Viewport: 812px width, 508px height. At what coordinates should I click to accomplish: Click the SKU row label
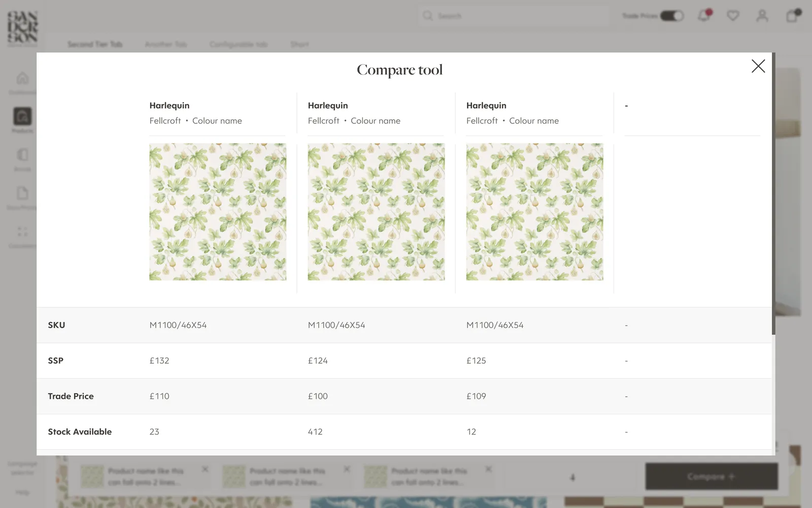point(56,325)
